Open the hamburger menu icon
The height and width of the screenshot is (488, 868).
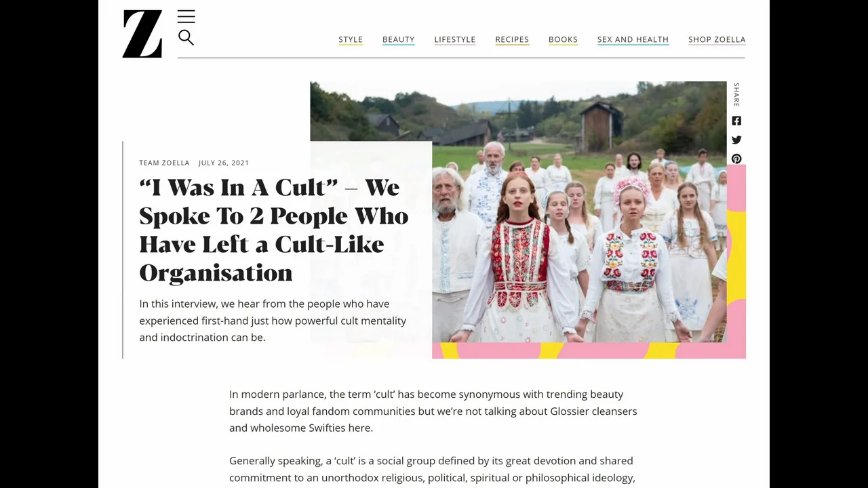point(186,17)
